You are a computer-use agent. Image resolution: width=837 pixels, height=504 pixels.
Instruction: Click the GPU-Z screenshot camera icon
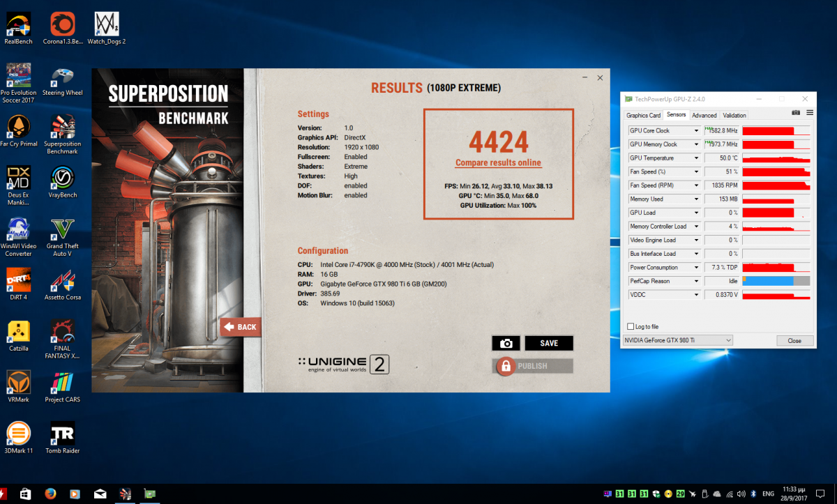[x=796, y=112]
